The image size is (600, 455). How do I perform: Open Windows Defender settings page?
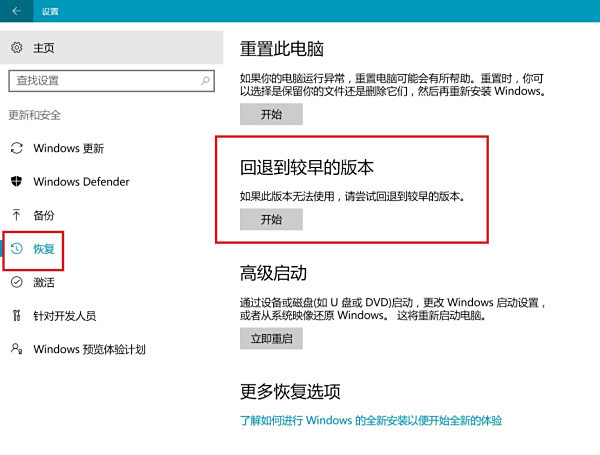click(111, 181)
